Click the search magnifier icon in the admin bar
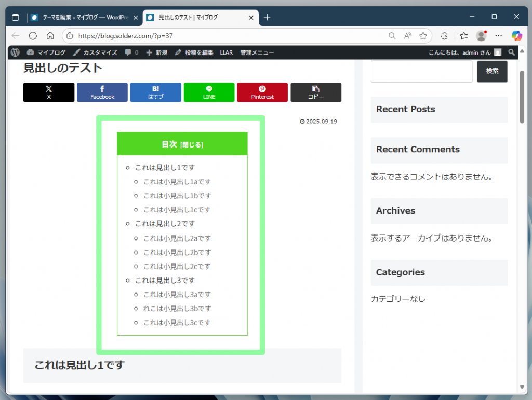 (x=512, y=52)
